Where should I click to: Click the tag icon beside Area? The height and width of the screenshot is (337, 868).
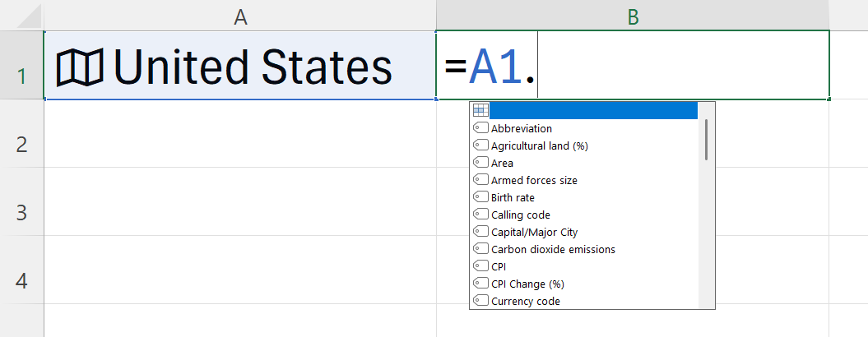(480, 162)
